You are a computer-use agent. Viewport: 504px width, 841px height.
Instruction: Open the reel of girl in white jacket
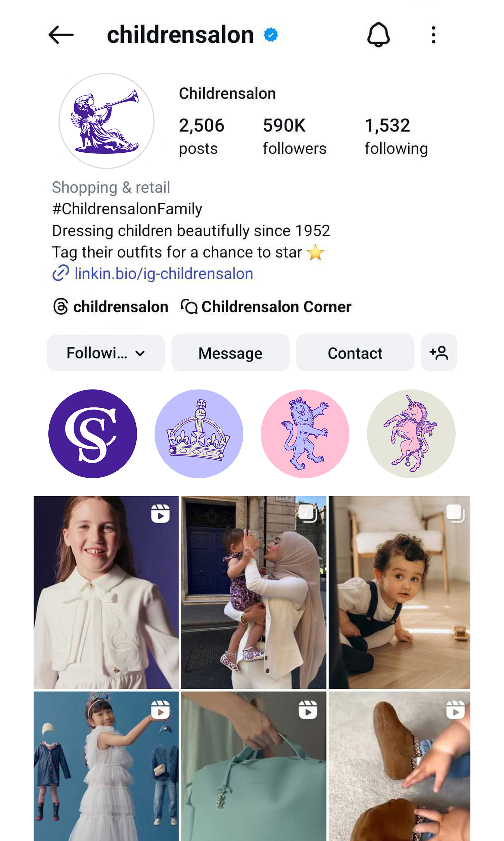coord(106,592)
